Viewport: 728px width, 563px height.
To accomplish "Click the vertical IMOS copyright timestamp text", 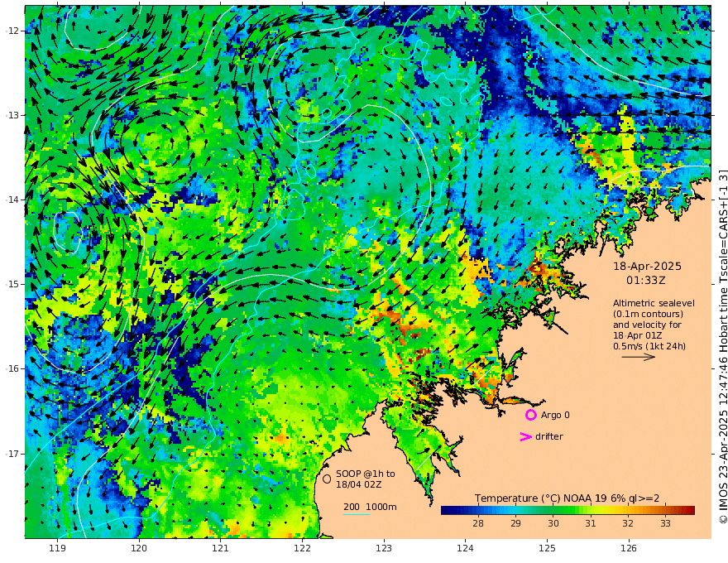I will coord(723,347).
